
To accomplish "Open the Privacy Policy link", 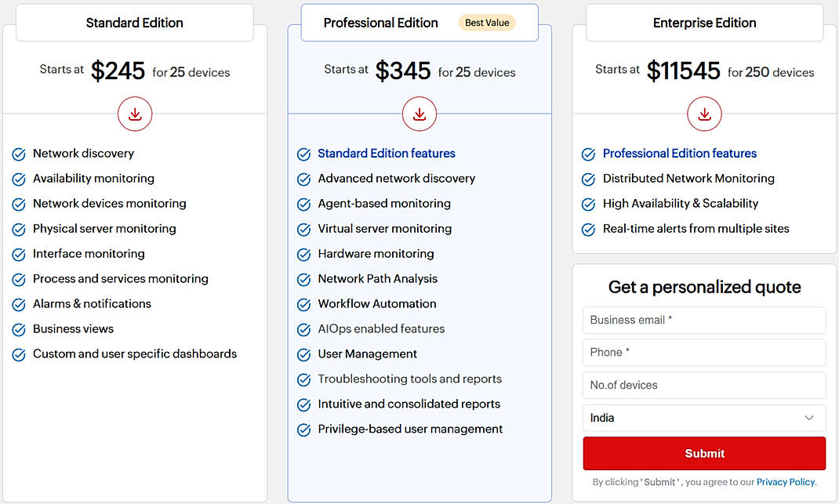I will (x=786, y=482).
